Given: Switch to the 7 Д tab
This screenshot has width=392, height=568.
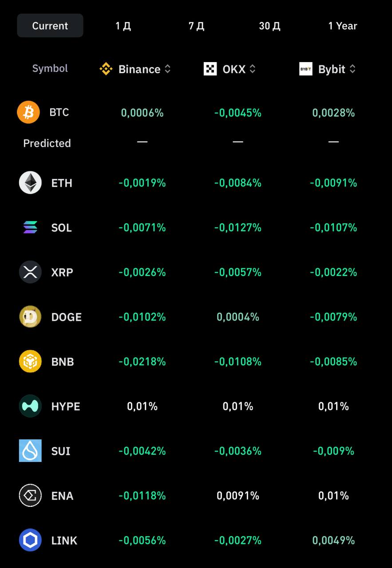Looking at the screenshot, I should click(196, 26).
